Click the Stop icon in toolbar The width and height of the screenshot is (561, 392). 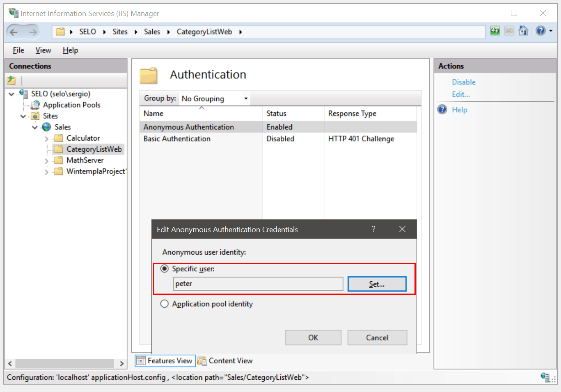[509, 31]
